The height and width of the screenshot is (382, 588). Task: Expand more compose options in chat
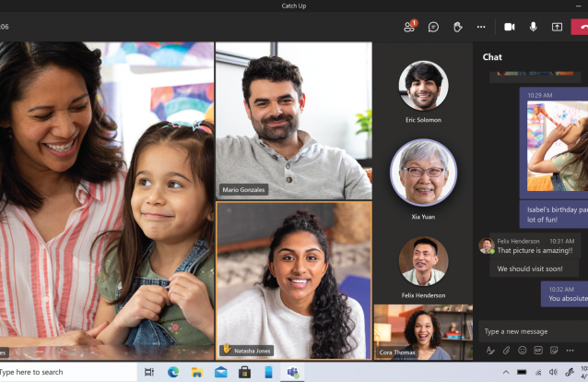570,351
